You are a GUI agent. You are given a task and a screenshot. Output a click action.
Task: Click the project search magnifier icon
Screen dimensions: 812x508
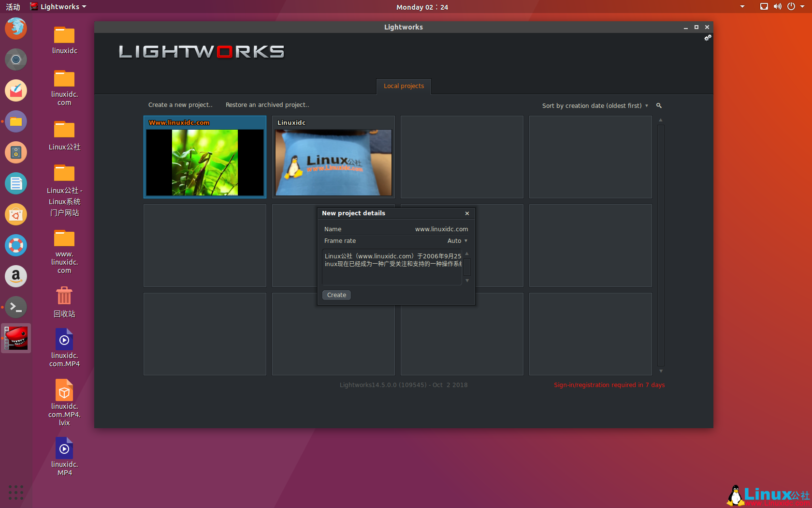(659, 105)
